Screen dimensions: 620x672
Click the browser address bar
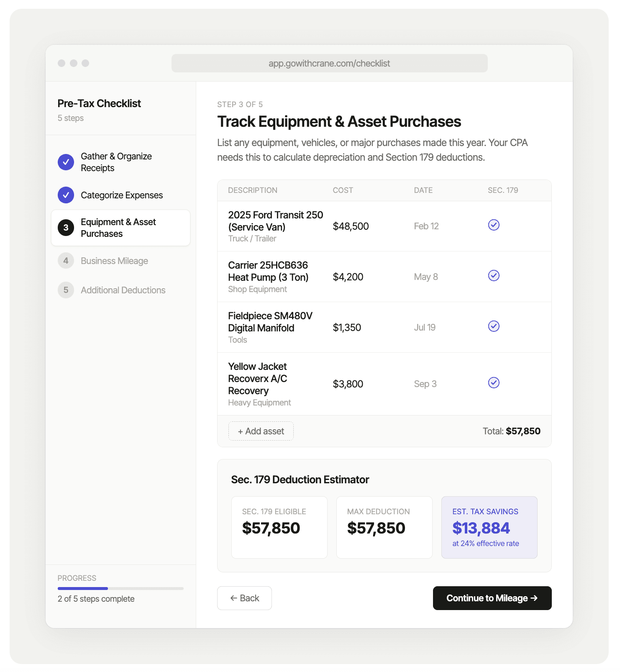pyautogui.click(x=329, y=63)
